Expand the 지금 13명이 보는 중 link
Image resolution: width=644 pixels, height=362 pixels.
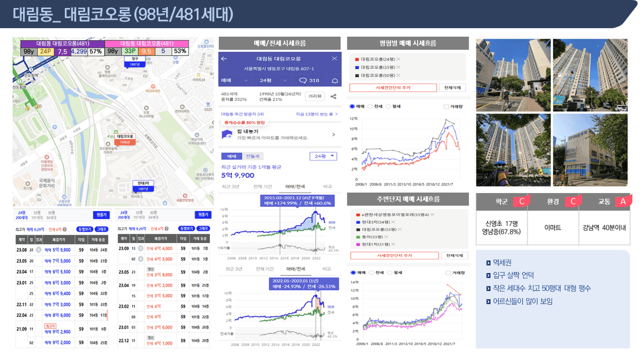[317, 114]
